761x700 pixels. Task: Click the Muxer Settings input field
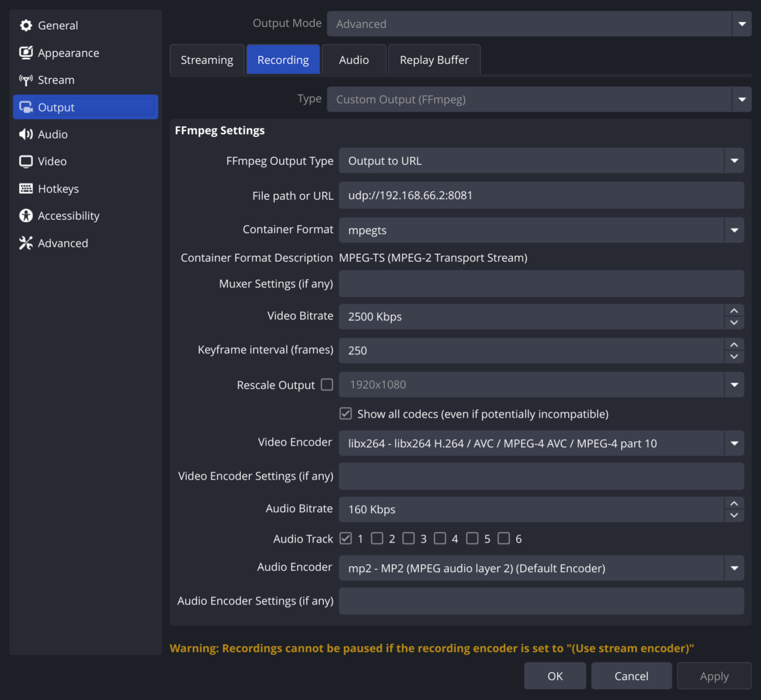tap(540, 283)
